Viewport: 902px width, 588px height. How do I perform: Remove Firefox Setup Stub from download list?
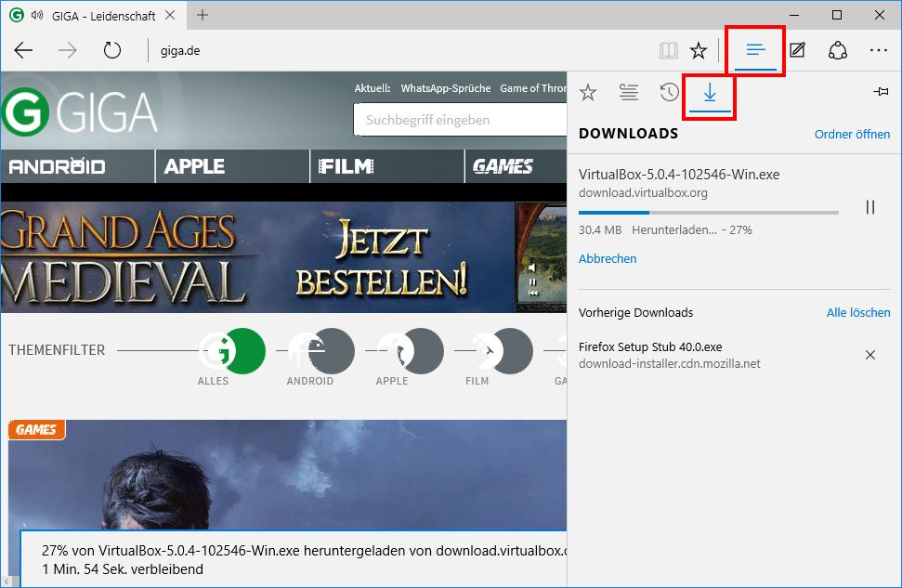(870, 355)
